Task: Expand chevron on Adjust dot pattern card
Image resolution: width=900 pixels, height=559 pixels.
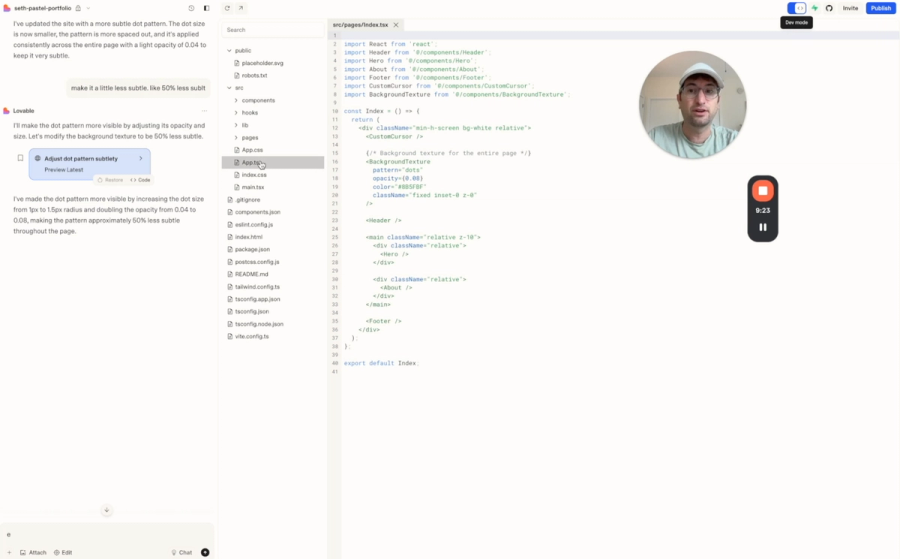Action: click(141, 158)
